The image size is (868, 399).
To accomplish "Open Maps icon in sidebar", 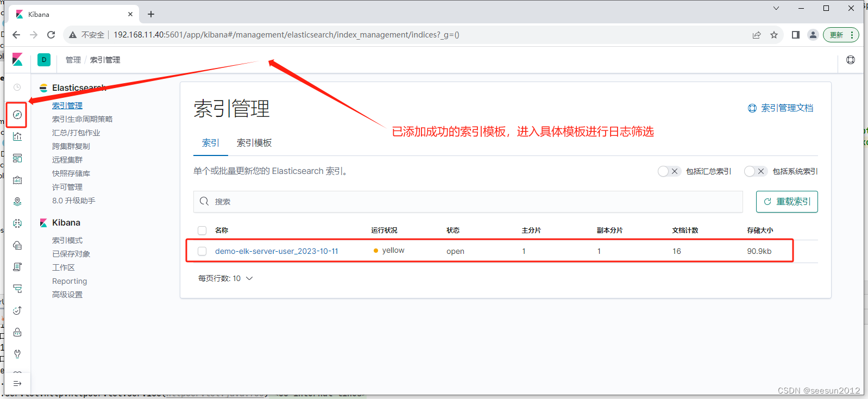I will pyautogui.click(x=17, y=202).
